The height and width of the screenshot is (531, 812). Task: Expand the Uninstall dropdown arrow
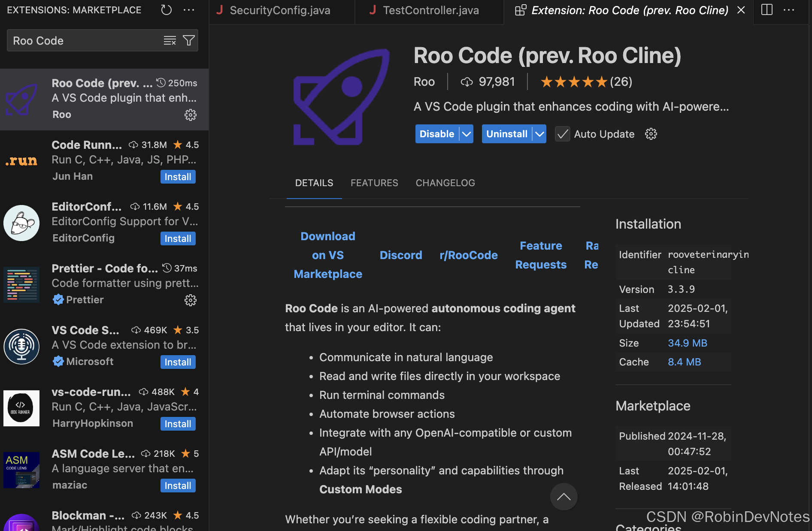click(x=539, y=134)
